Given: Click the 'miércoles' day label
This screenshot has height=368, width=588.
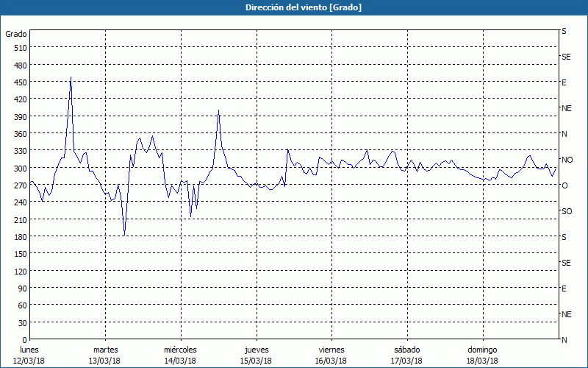Looking at the screenshot, I should click(x=180, y=350).
